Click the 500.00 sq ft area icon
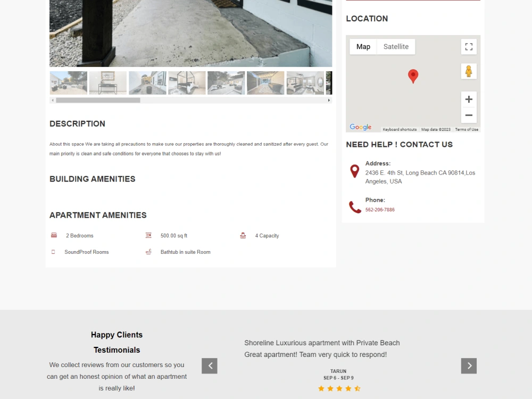The image size is (532, 399). tap(148, 235)
